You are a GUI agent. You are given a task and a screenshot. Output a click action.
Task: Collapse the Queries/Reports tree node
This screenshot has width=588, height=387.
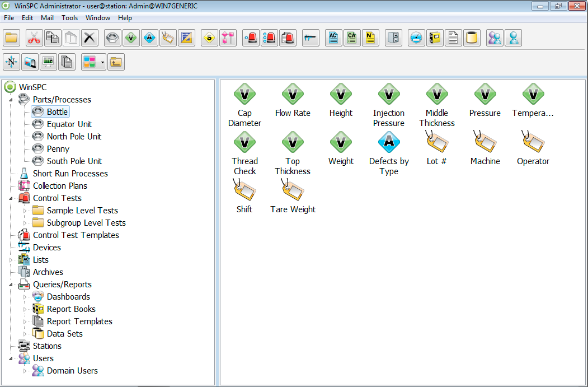pos(11,285)
